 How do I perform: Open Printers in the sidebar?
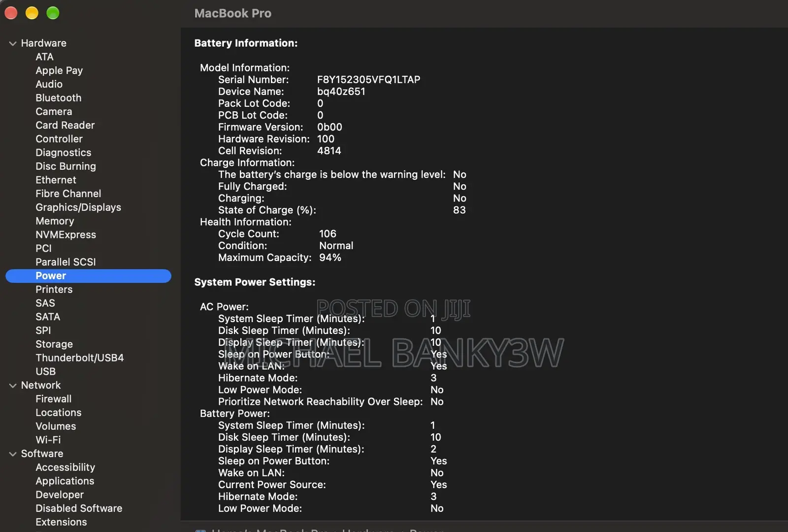pos(54,290)
